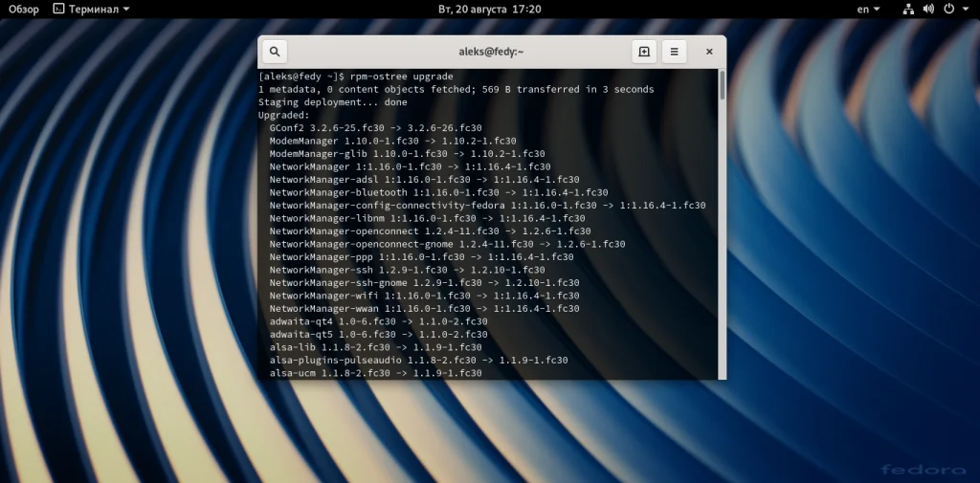Open the terminal hamburger menu
980x483 pixels.
coord(675,52)
